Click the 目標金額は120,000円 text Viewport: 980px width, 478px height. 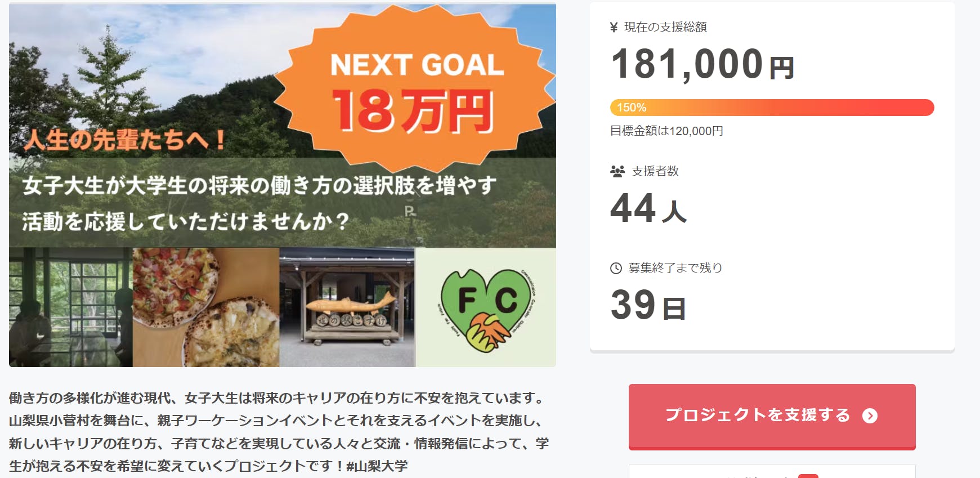667,131
